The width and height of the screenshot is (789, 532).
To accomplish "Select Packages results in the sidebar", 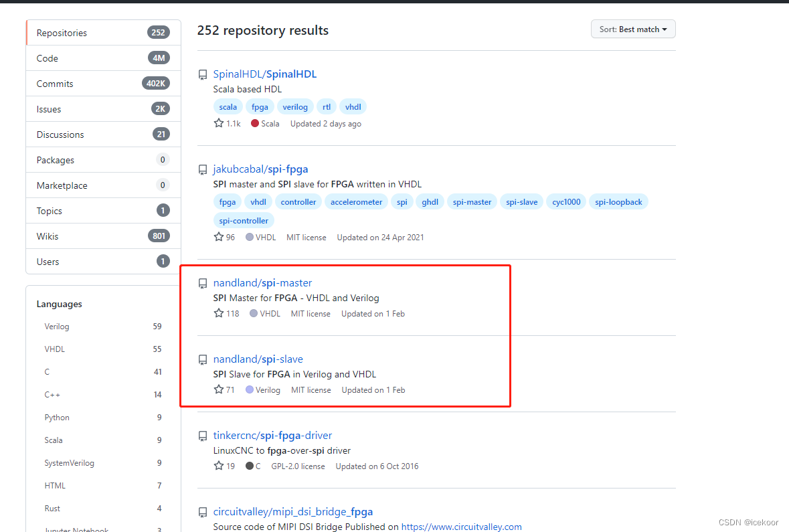I will point(103,160).
